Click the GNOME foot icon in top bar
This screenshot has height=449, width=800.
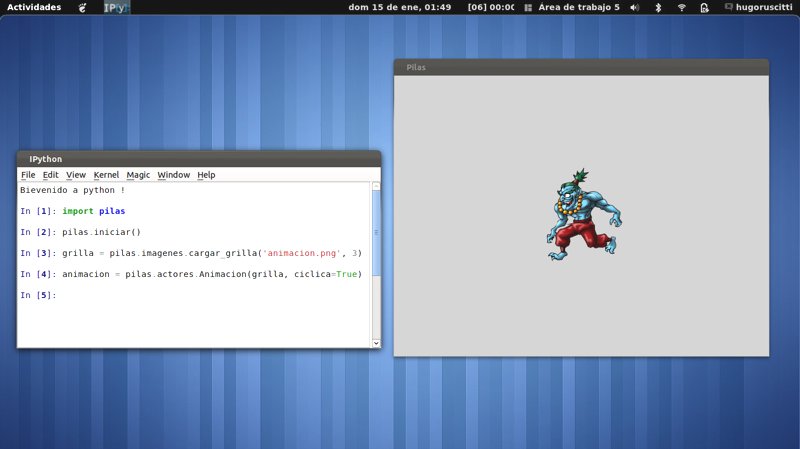pyautogui.click(x=82, y=8)
